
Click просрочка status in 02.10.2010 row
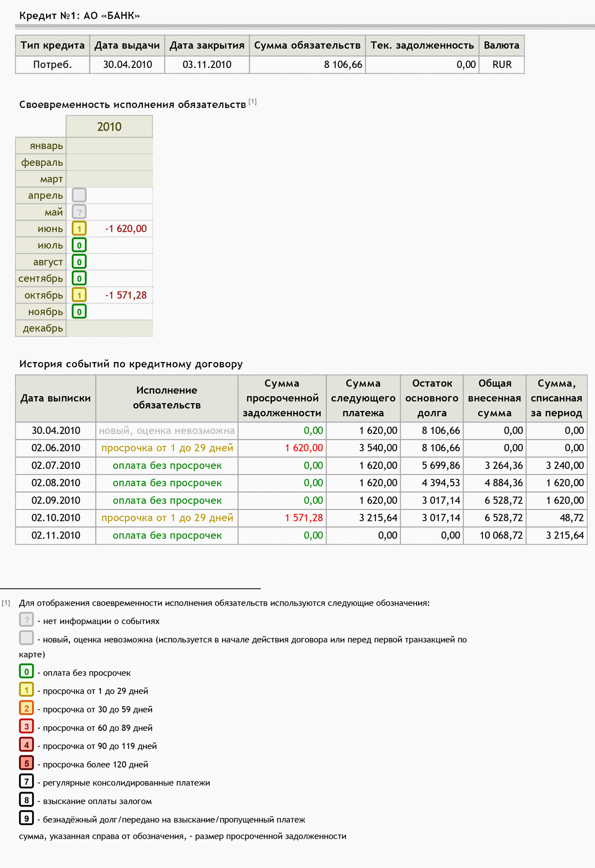[x=167, y=518]
